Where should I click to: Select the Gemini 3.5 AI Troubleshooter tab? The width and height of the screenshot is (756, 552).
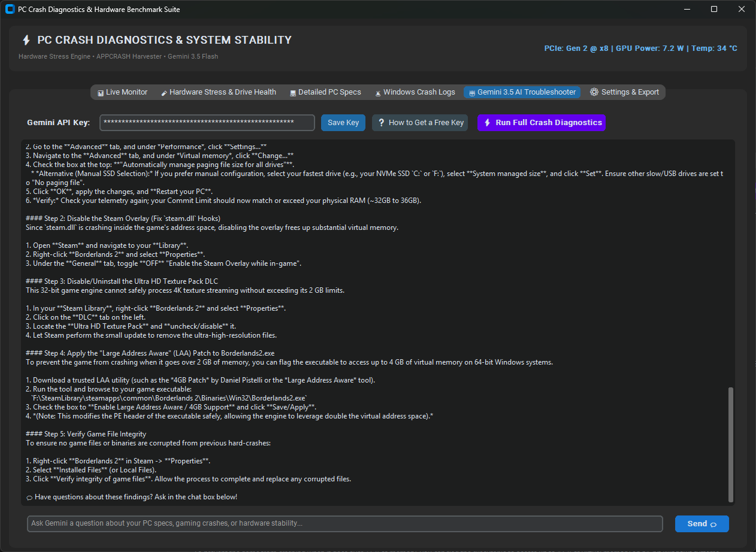[522, 92]
